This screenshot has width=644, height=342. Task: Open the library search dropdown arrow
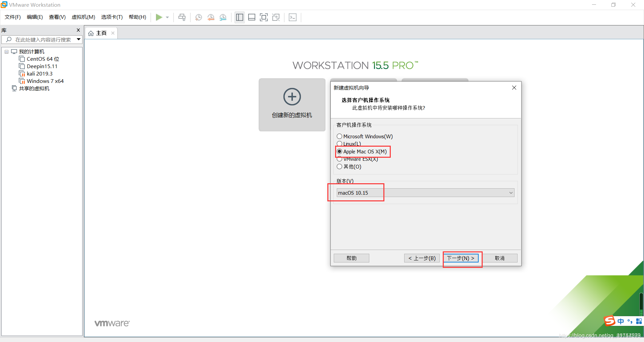[x=78, y=40]
